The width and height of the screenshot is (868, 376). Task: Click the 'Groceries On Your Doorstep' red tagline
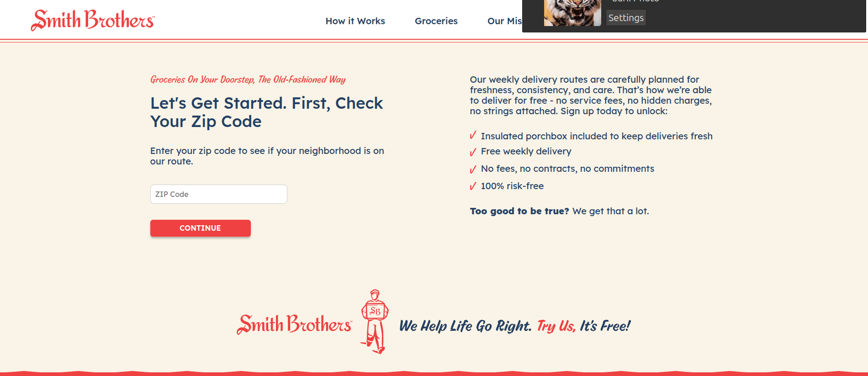(x=248, y=79)
